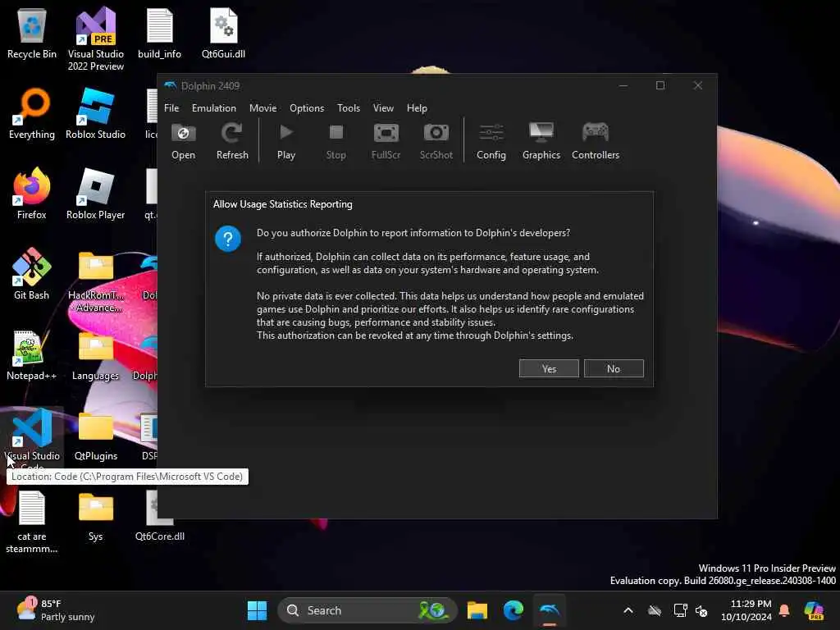Open the View menu
The width and height of the screenshot is (840, 630).
[x=384, y=108]
